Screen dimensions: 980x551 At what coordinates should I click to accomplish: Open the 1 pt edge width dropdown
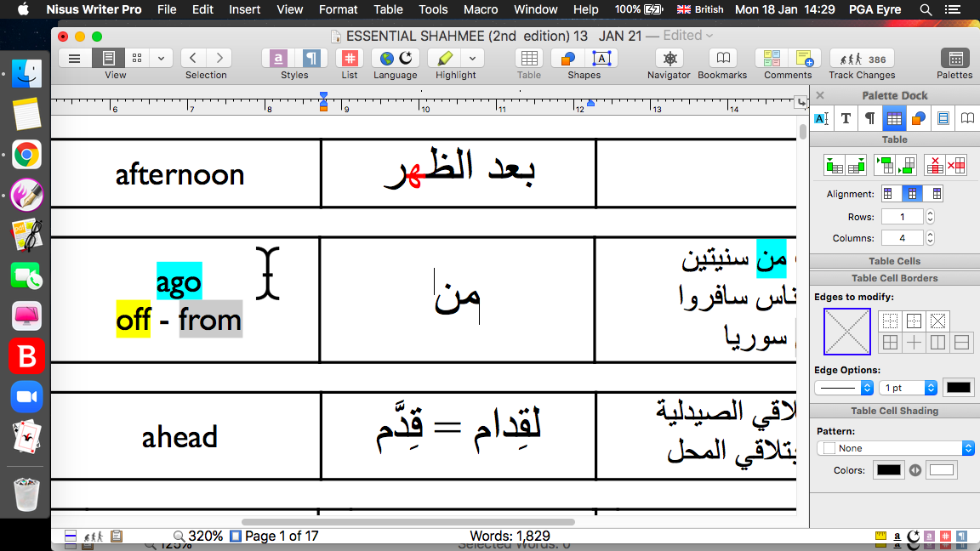(908, 388)
